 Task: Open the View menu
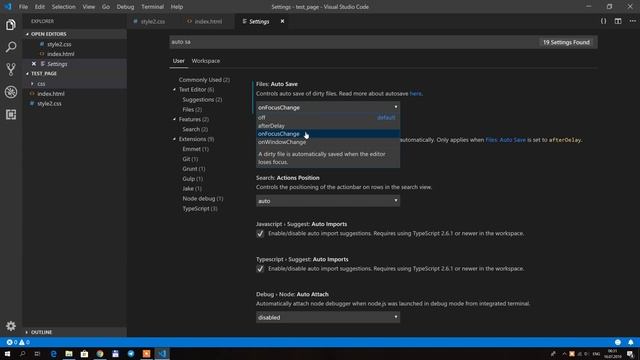tap(89, 7)
